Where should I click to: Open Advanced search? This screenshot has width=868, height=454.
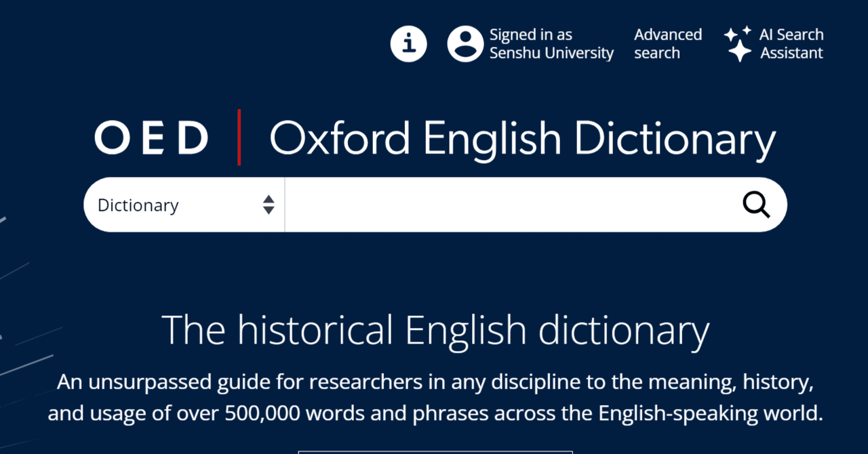coord(668,44)
